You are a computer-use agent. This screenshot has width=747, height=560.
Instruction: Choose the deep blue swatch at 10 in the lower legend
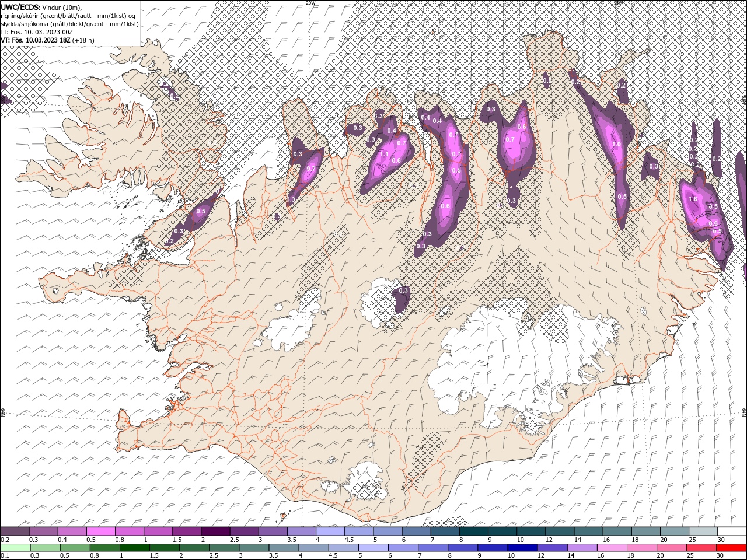[522, 548]
